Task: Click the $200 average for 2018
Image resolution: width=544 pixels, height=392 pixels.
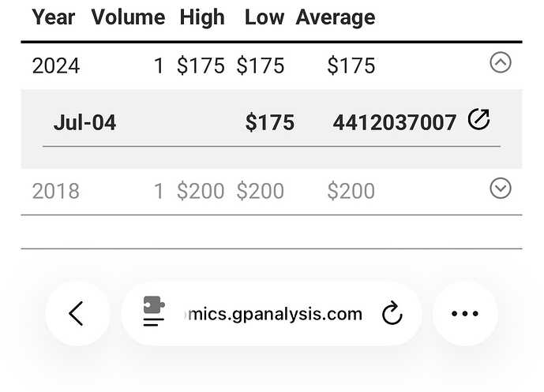Action: 351,191
